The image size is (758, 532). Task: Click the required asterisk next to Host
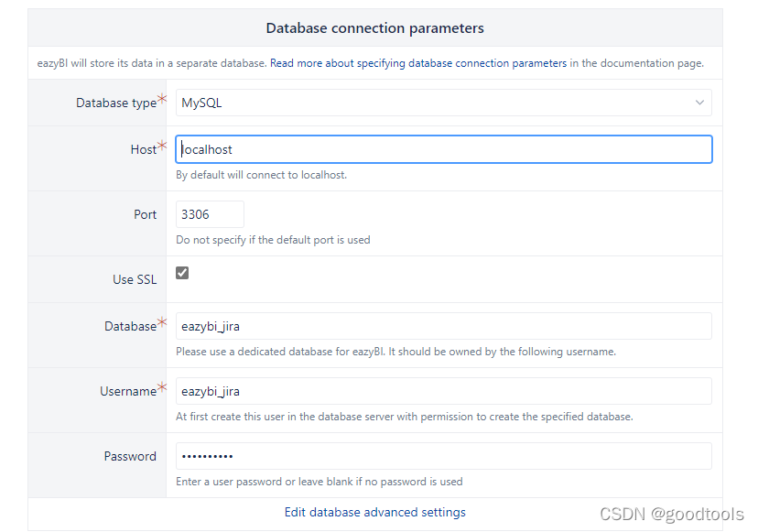pos(162,146)
